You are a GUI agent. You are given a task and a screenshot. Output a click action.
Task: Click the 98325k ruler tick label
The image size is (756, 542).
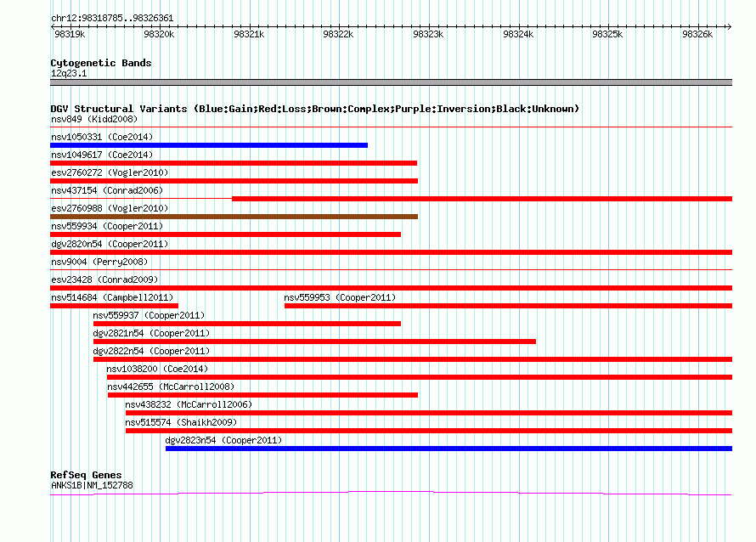607,34
